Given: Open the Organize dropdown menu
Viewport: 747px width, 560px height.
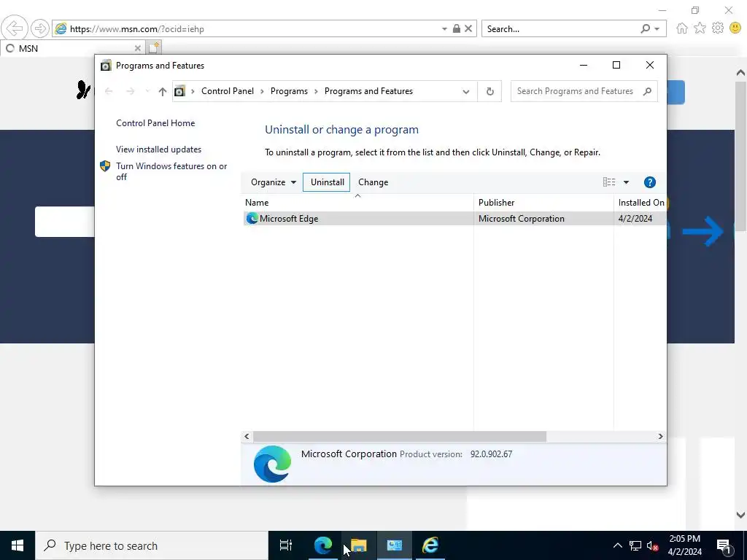Looking at the screenshot, I should coord(274,182).
